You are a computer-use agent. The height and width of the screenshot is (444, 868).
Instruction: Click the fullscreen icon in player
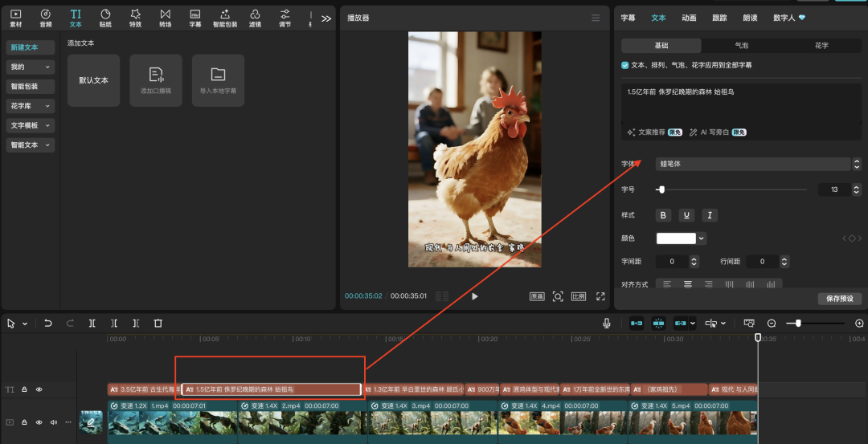coord(600,296)
